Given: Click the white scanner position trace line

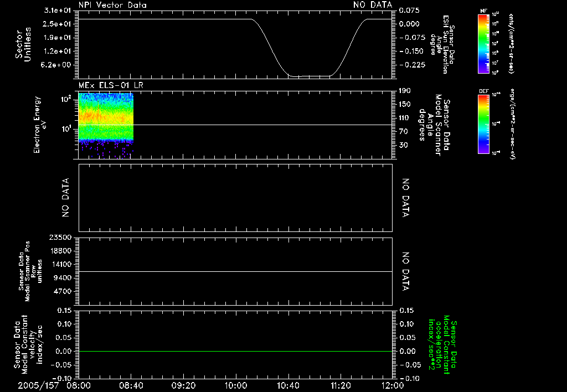Looking at the screenshot, I should point(235,271).
